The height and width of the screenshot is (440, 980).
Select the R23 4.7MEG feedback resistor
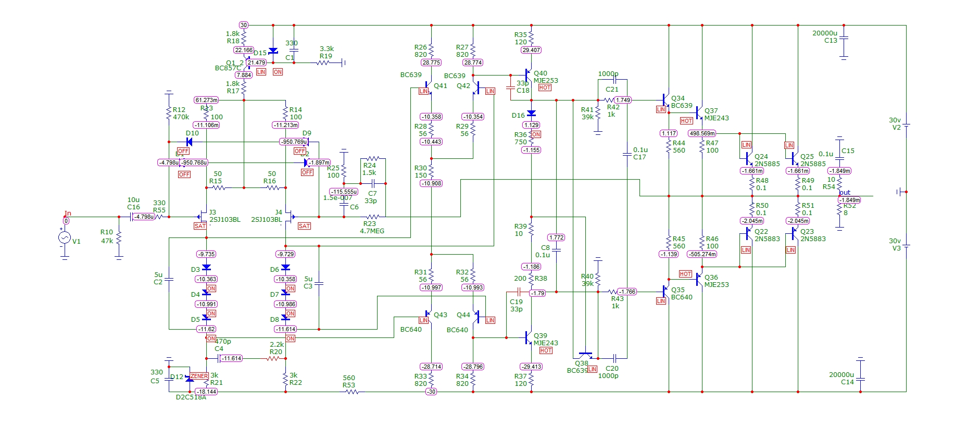tap(372, 217)
